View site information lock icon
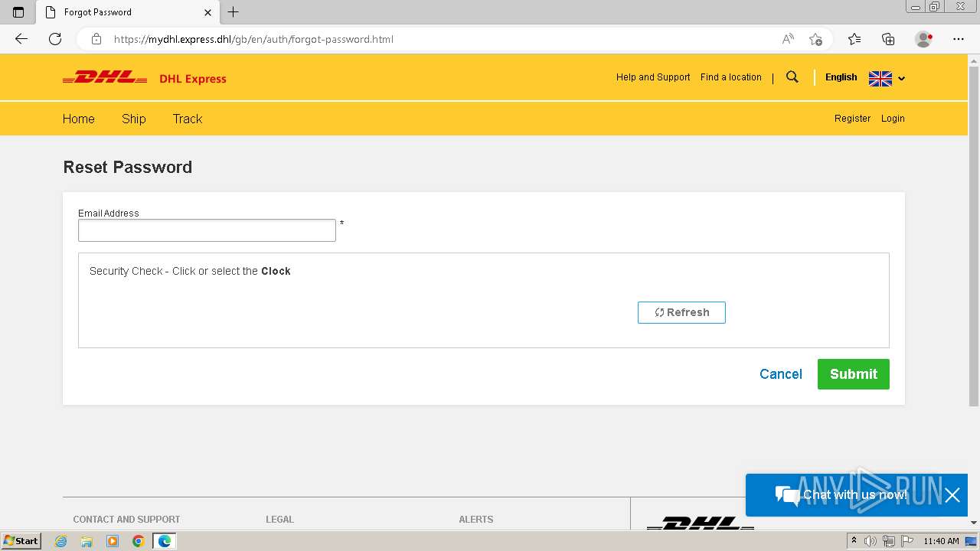This screenshot has height=551, width=980. pyautogui.click(x=96, y=39)
